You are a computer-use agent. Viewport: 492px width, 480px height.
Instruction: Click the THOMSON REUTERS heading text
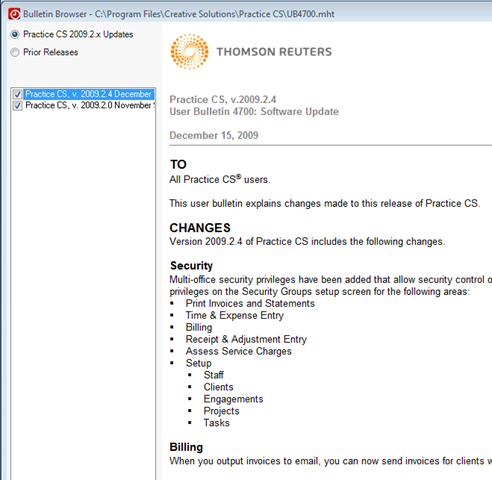pyautogui.click(x=274, y=52)
